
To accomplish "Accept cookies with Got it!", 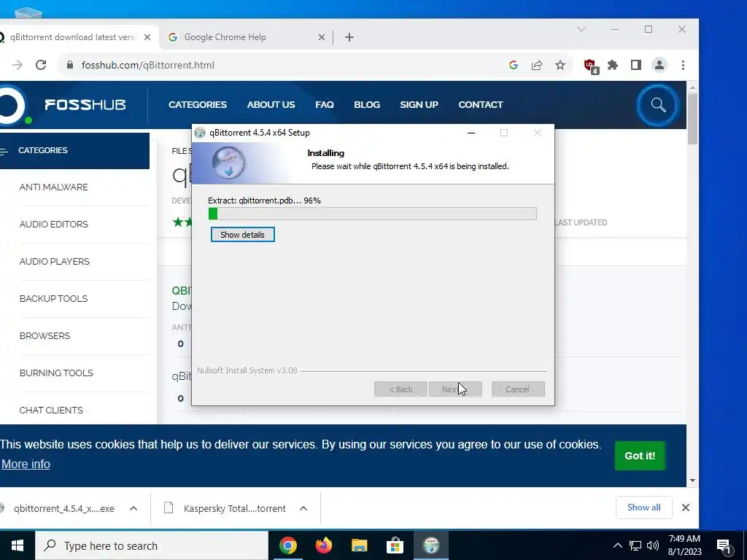I will click(640, 456).
